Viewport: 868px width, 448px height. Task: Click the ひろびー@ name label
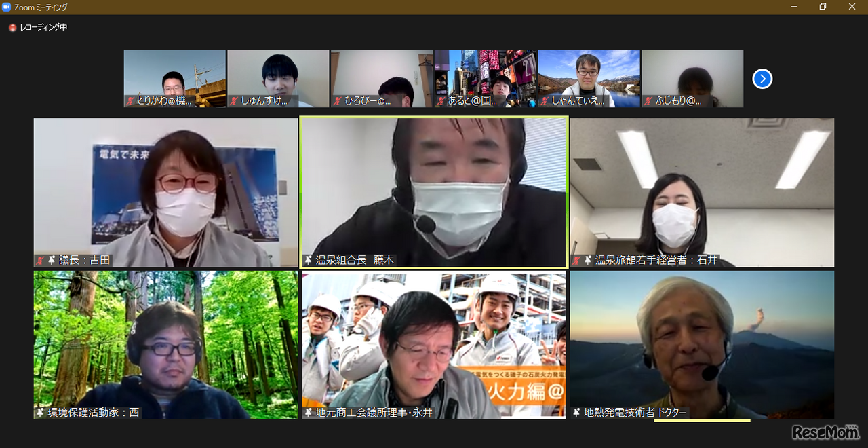coord(368,101)
